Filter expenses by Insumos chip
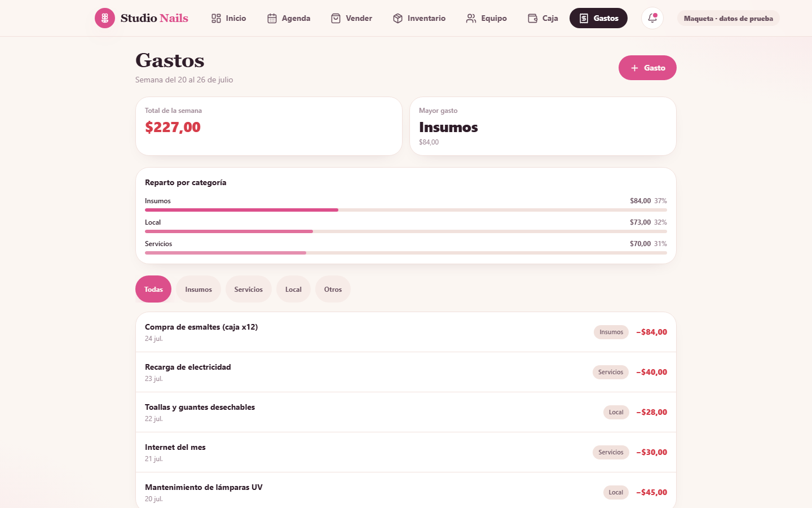This screenshot has height=508, width=812. click(x=198, y=289)
